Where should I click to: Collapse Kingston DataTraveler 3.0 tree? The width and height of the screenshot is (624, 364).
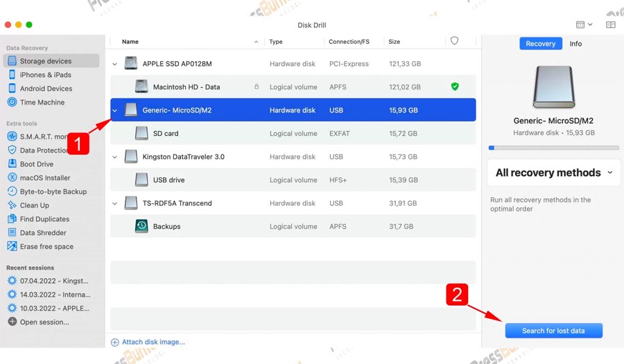(x=115, y=157)
